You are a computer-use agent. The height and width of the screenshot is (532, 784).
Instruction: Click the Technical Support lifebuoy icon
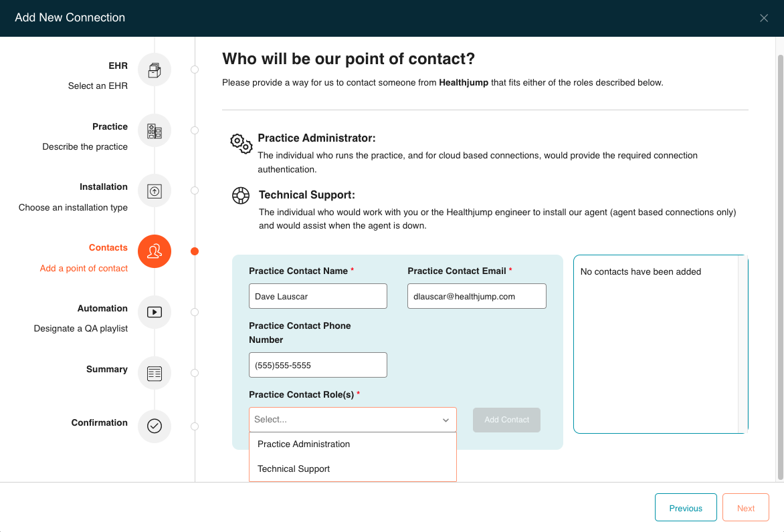coord(241,195)
